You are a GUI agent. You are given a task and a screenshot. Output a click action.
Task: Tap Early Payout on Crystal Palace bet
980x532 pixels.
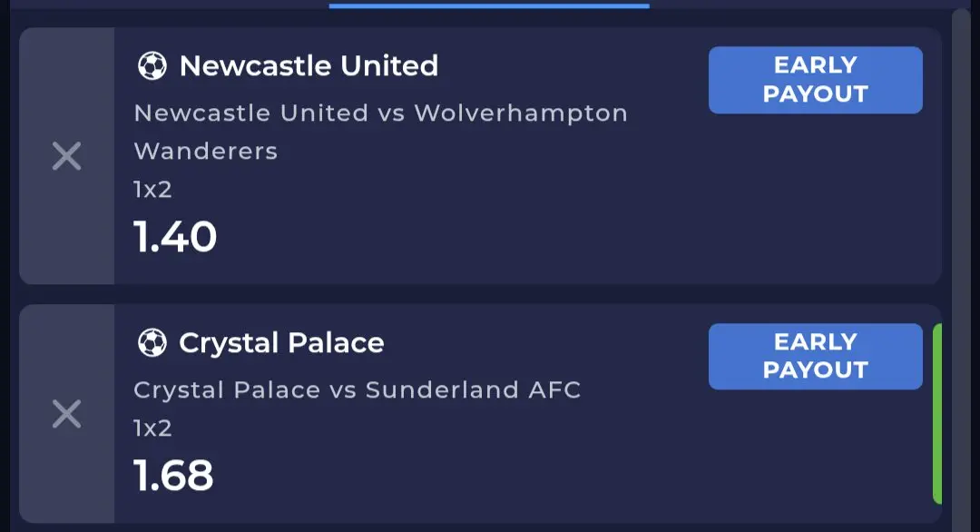tap(815, 357)
